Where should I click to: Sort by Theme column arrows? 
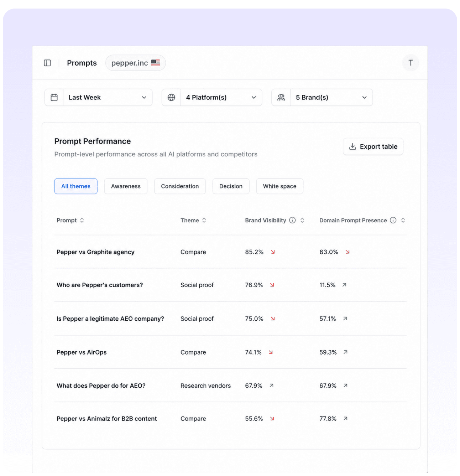coord(204,220)
